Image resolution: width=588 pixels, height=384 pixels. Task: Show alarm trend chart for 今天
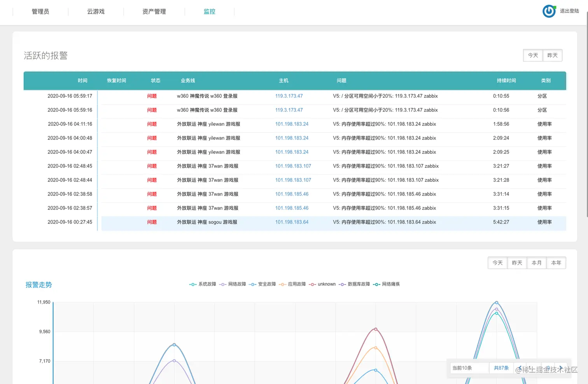tap(498, 263)
